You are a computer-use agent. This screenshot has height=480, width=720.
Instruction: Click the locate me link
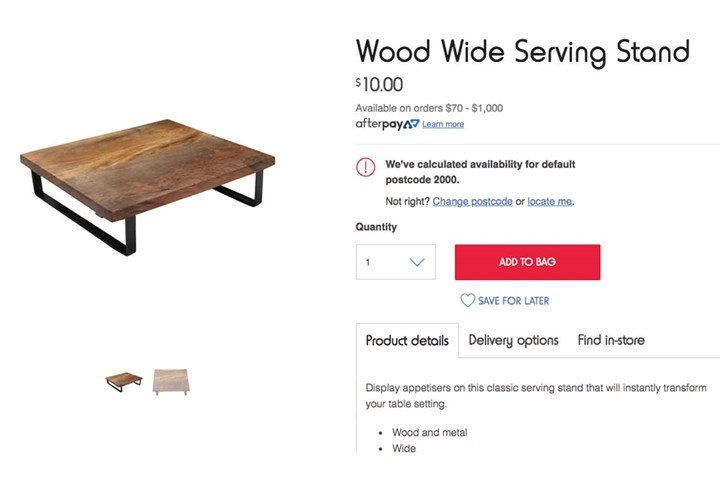[550, 201]
